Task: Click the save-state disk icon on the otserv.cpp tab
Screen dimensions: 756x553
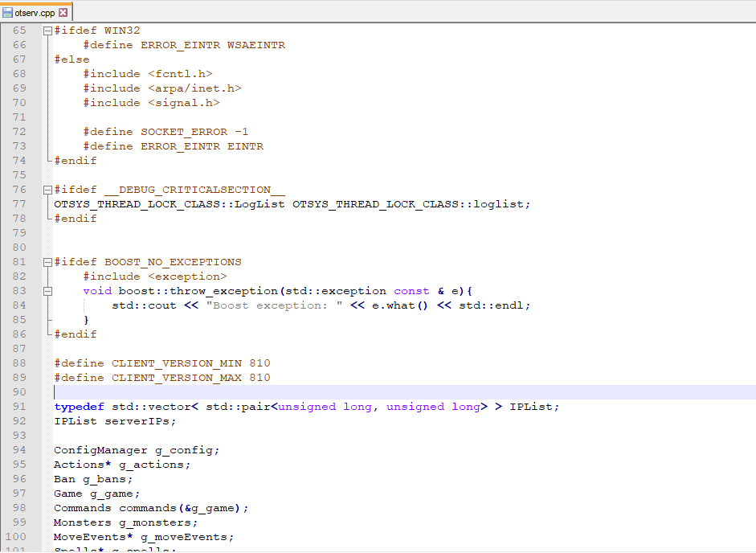Action: (7, 13)
